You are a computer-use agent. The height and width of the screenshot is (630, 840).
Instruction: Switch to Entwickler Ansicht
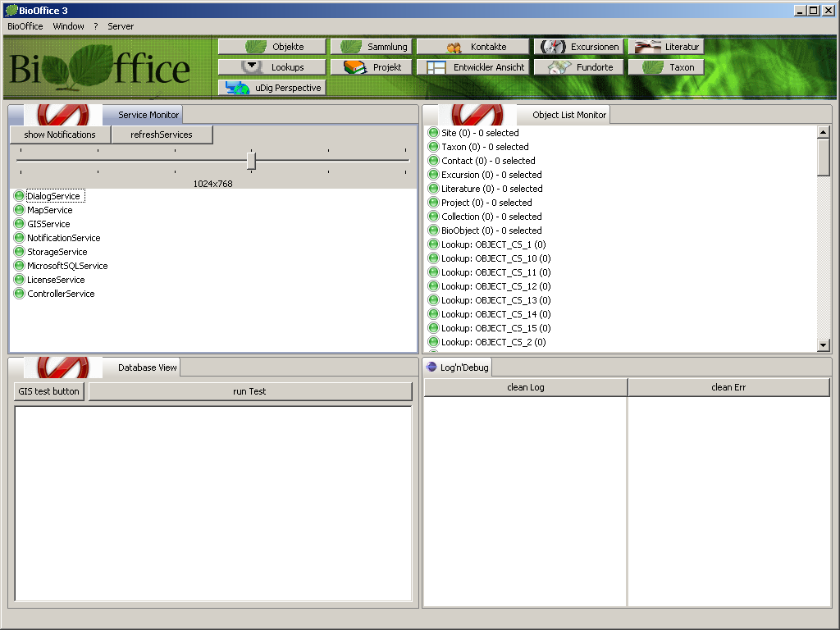[473, 67]
